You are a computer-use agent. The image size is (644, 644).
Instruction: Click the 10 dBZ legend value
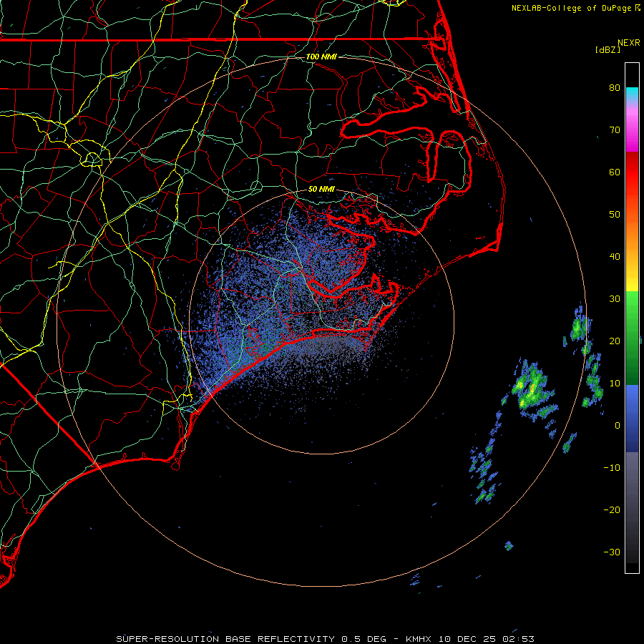tap(615, 384)
